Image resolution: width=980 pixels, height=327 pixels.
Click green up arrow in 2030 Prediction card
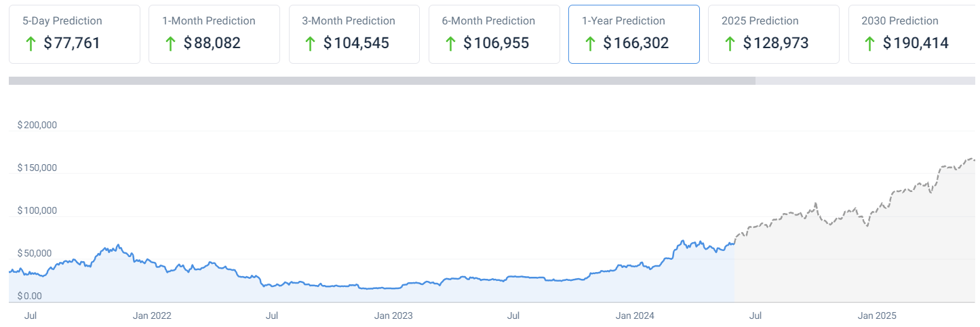click(x=869, y=44)
